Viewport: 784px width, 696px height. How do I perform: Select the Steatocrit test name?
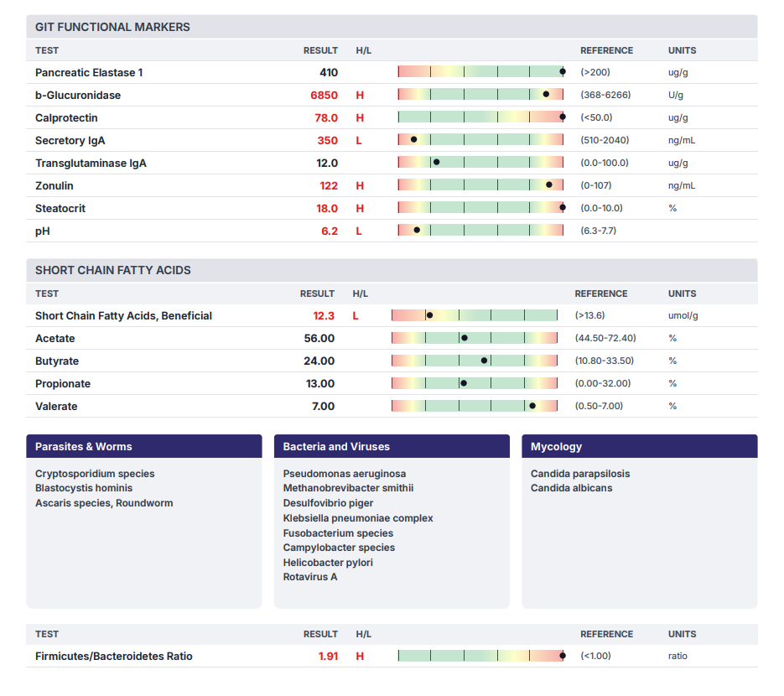click(x=60, y=209)
